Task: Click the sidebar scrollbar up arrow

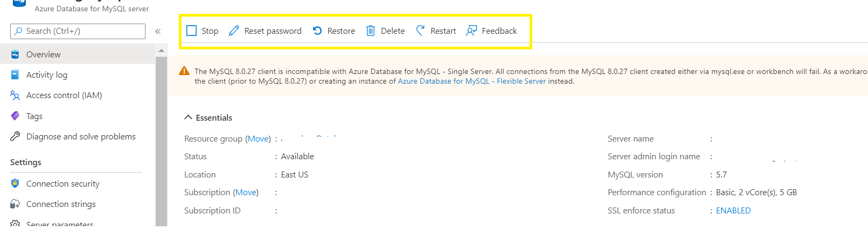Action: click(161, 50)
